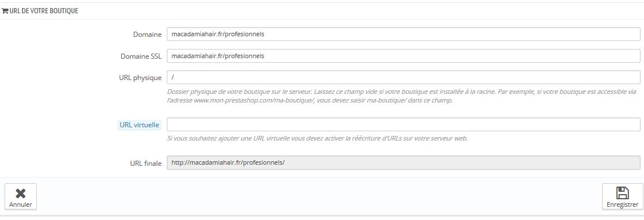The image size is (644, 220).
Task: Click the shopping cart icon in header
Action: click(5, 12)
